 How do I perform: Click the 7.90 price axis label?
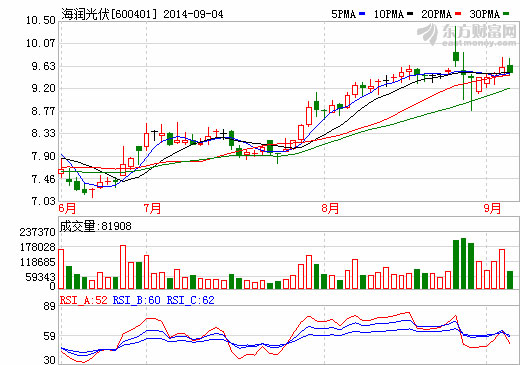[43, 156]
